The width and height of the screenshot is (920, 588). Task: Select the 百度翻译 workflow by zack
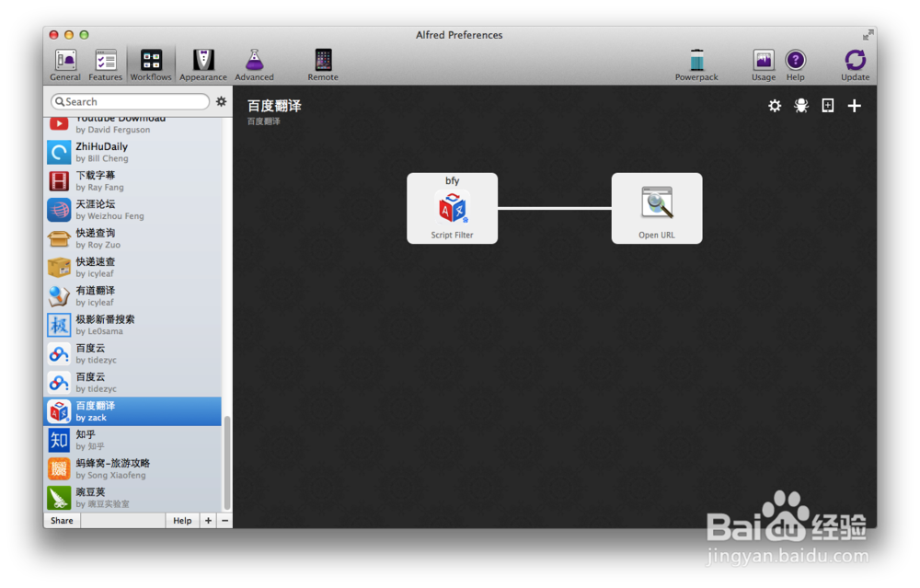(x=132, y=410)
